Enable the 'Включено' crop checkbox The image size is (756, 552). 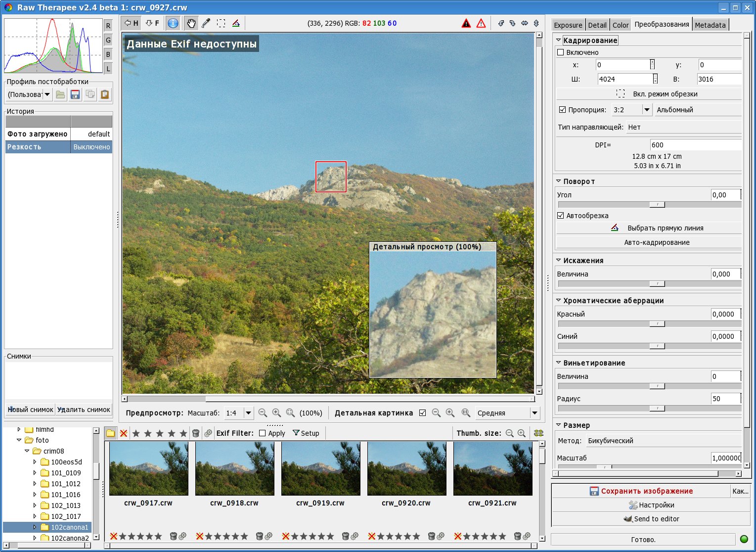pos(560,52)
